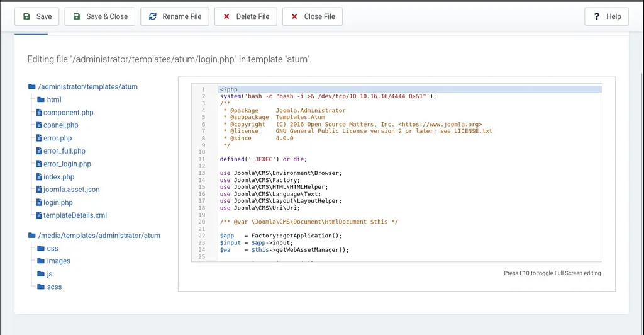Click the cpanel.php file icon
The width and height of the screenshot is (644, 335).
pyautogui.click(x=39, y=125)
